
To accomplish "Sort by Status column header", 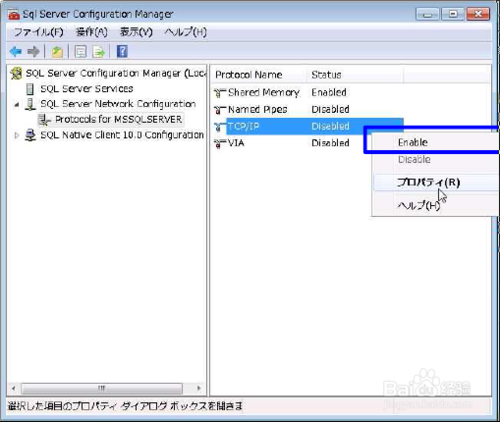I will [355, 75].
